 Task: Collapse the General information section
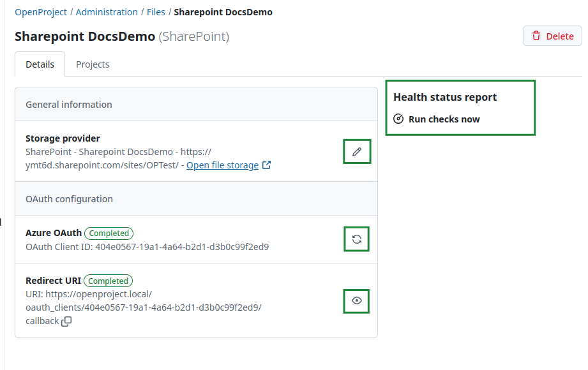coord(69,104)
